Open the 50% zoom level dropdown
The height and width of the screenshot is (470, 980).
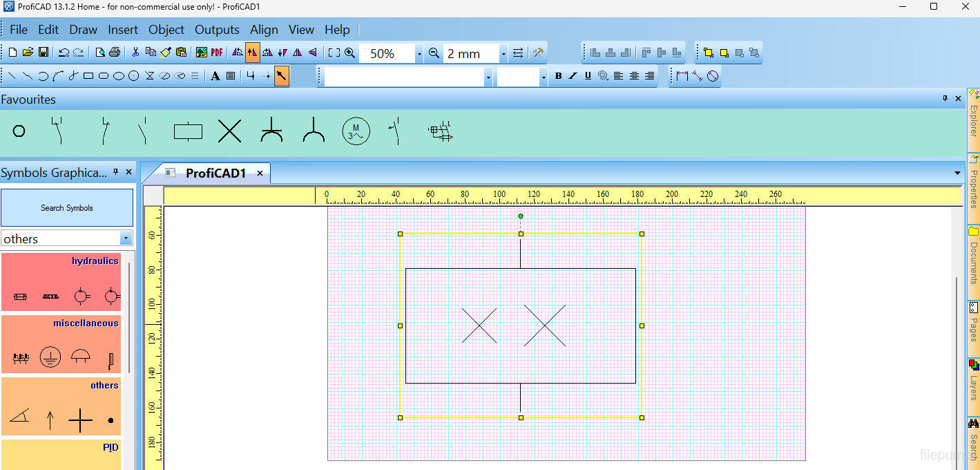pos(419,53)
